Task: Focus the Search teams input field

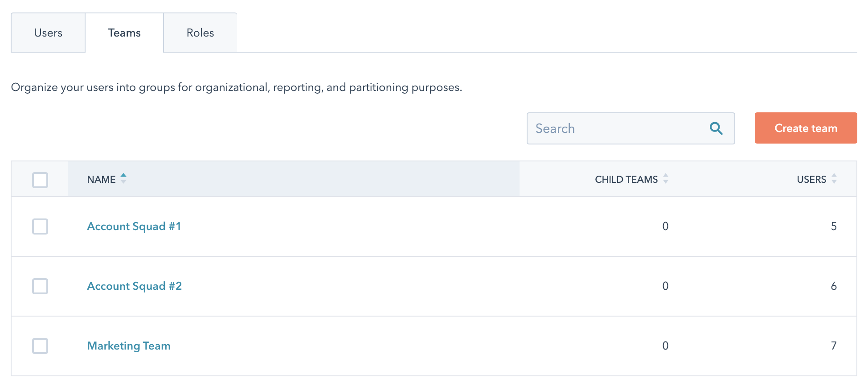Action: coord(631,128)
